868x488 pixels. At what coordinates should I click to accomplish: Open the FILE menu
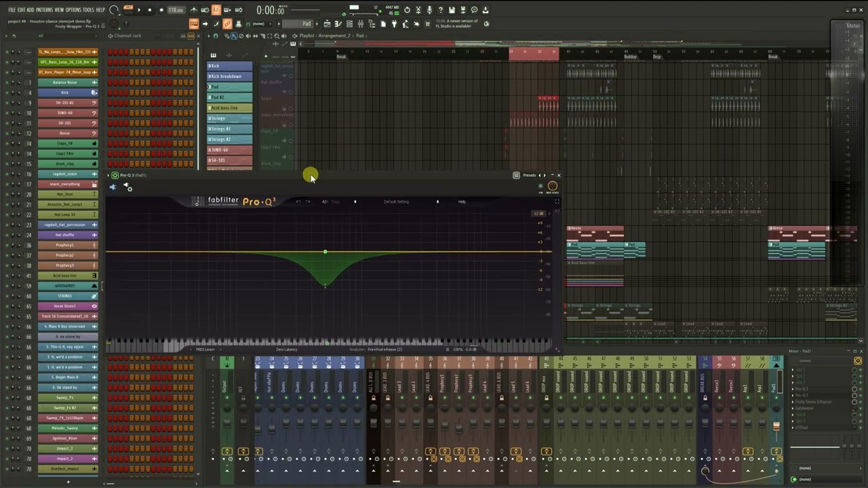[12, 10]
